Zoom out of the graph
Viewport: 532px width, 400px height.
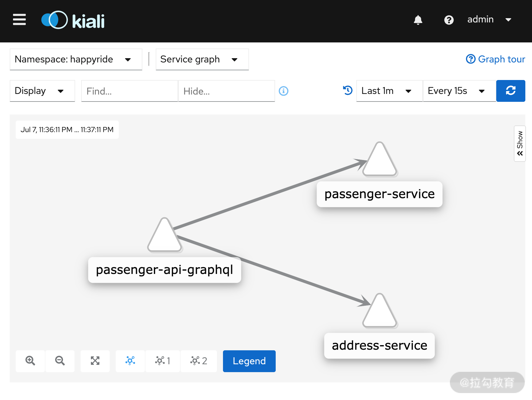(x=60, y=361)
